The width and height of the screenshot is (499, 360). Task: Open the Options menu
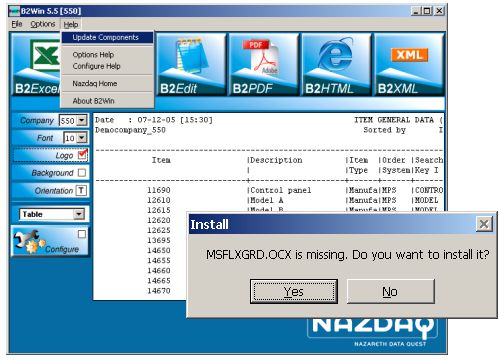[x=43, y=24]
